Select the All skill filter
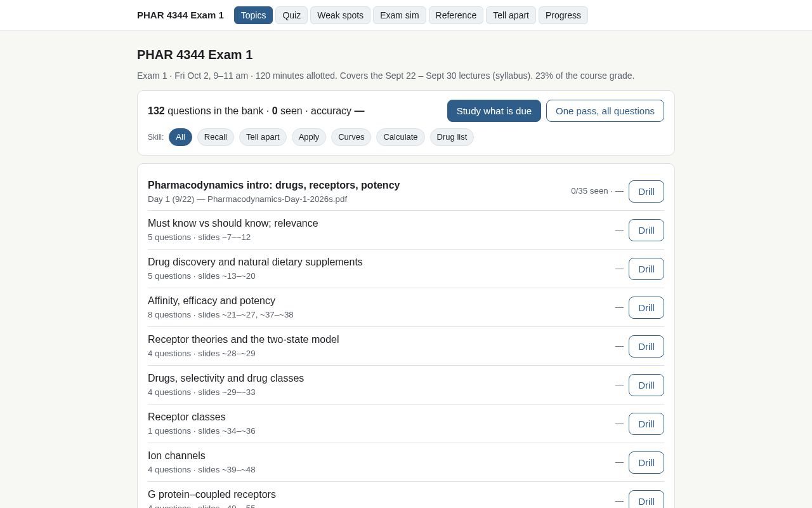812x508 pixels. (180, 137)
